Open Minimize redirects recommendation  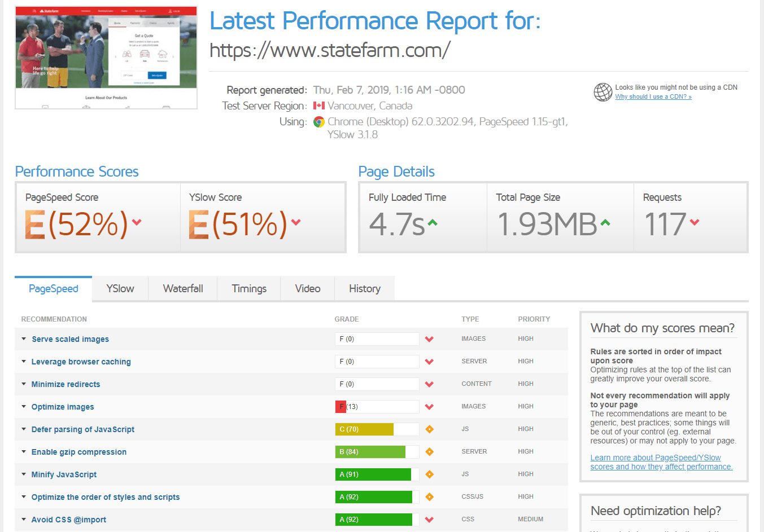pos(66,384)
